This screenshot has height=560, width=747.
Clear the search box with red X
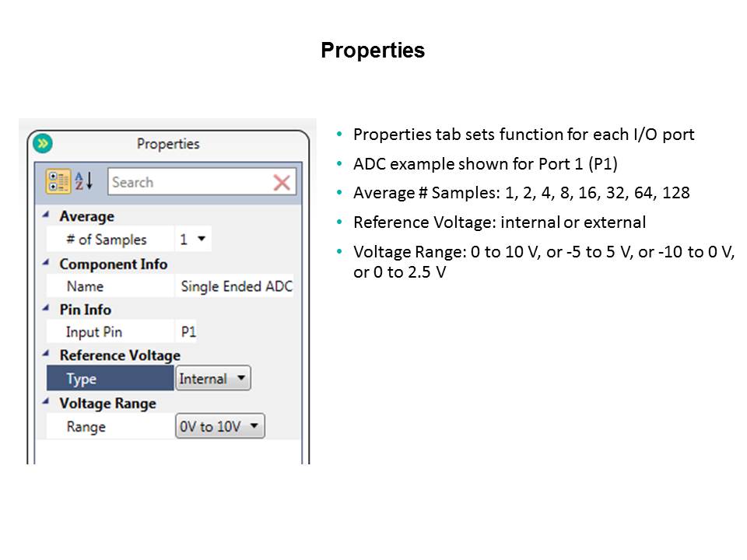click(x=281, y=183)
